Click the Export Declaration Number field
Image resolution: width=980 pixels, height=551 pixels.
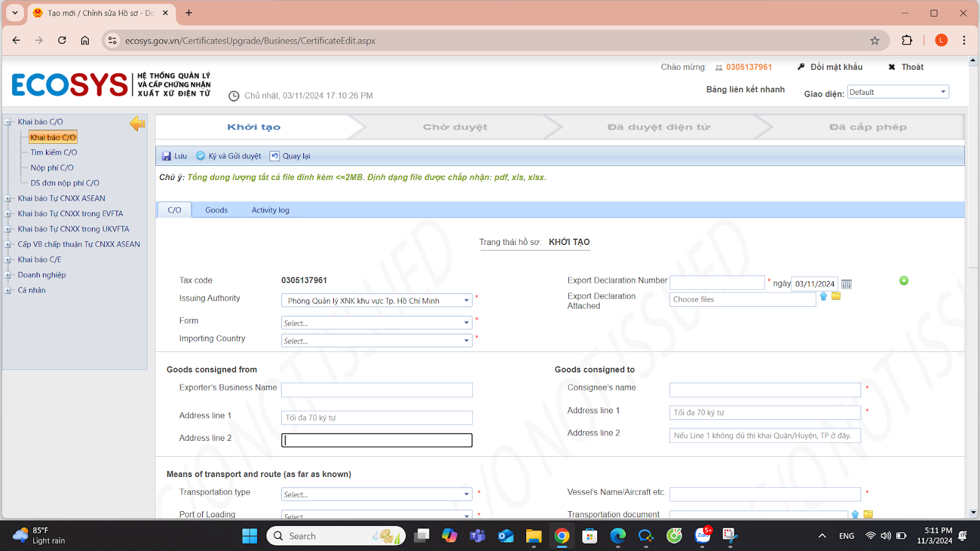pos(717,282)
